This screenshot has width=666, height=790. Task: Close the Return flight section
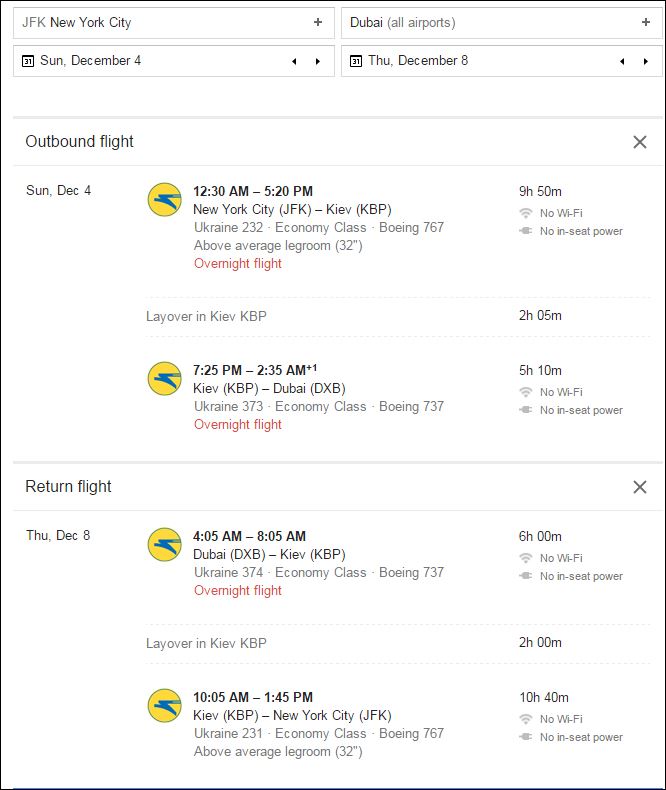(x=640, y=487)
